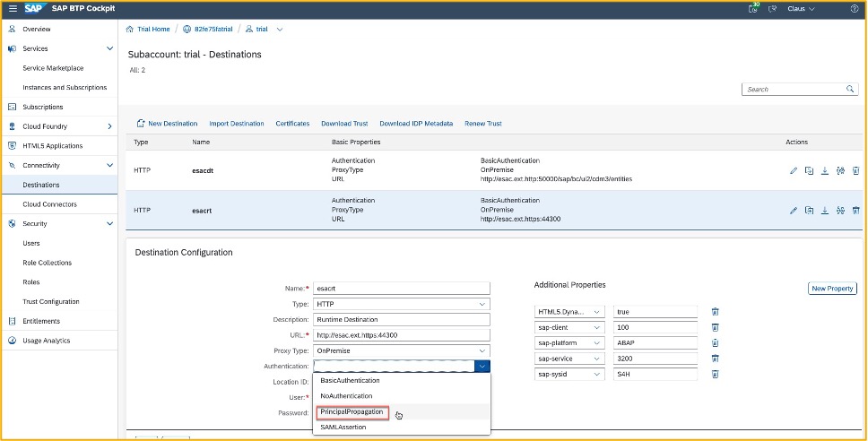Open the sap-client property key dropdown
868x441 pixels.
coord(597,327)
